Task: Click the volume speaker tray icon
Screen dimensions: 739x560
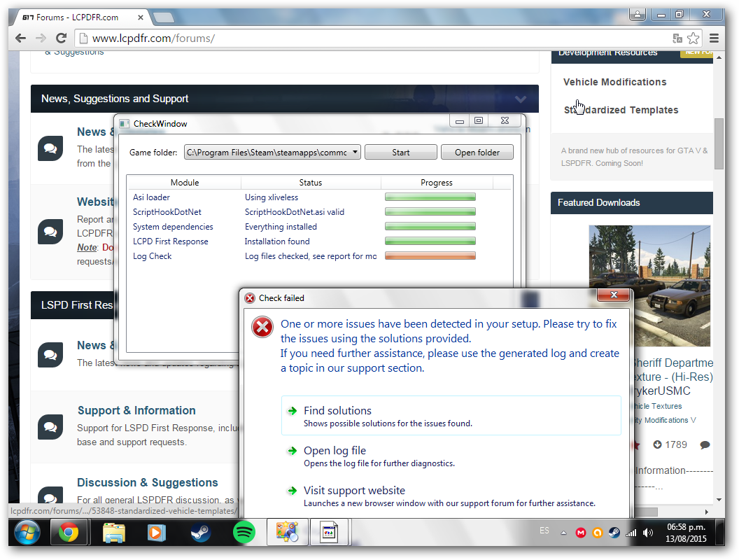Action: coord(648,533)
